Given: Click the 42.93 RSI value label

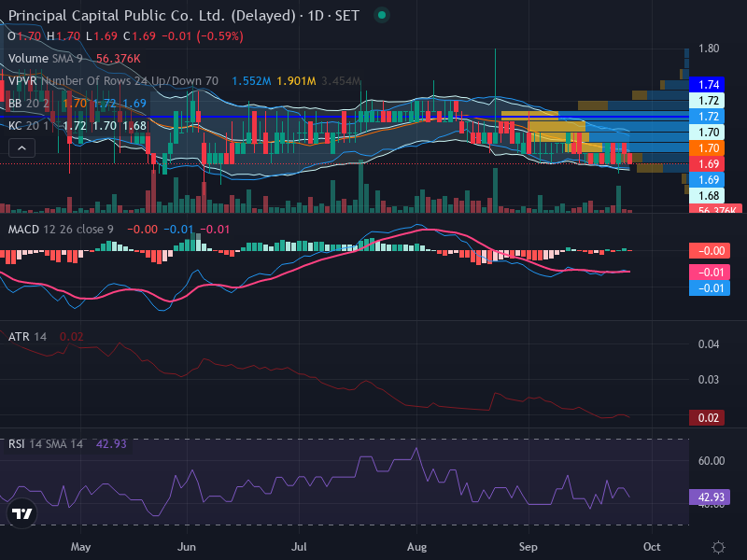Looking at the screenshot, I should [x=710, y=497].
